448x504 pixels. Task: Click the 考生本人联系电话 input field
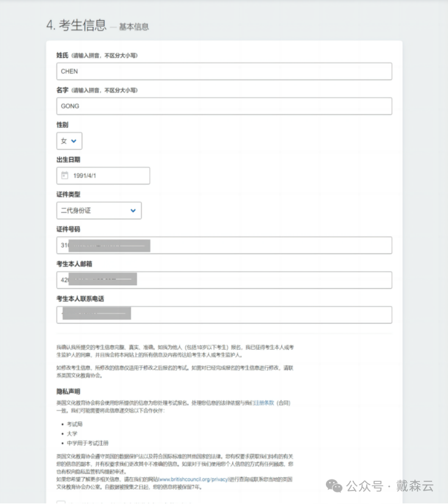coord(224,315)
